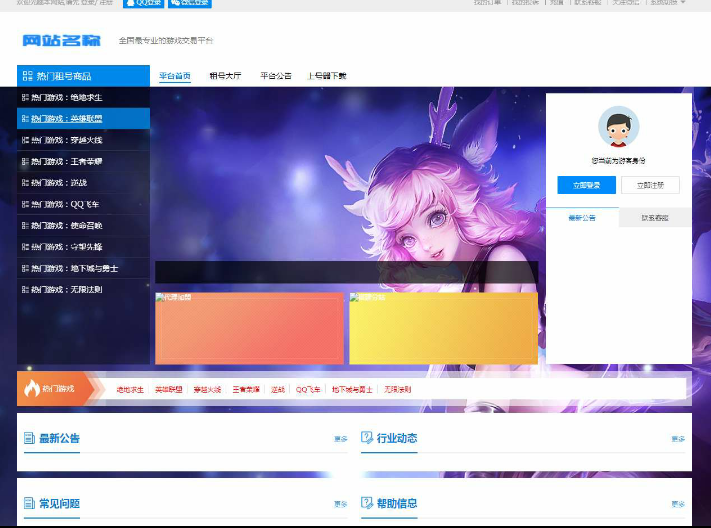
Task: Click the question icon beside the 行业动态 heading
Action: (x=366, y=438)
